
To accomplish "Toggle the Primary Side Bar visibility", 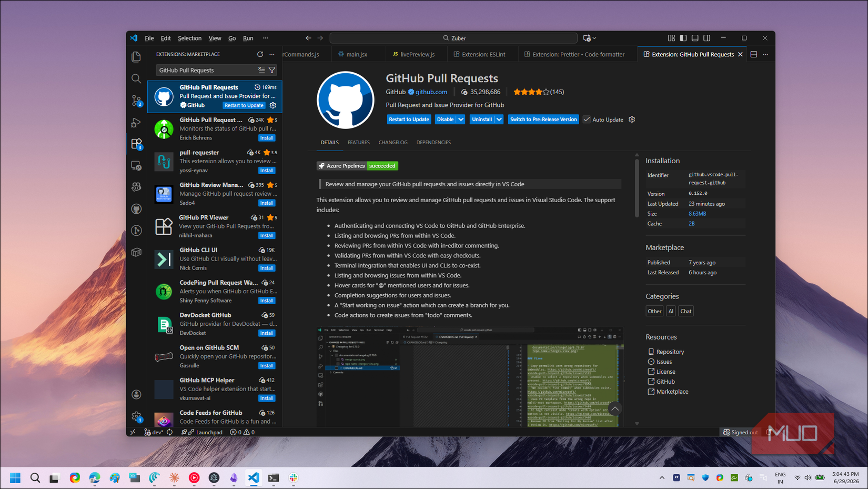I will pyautogui.click(x=683, y=38).
